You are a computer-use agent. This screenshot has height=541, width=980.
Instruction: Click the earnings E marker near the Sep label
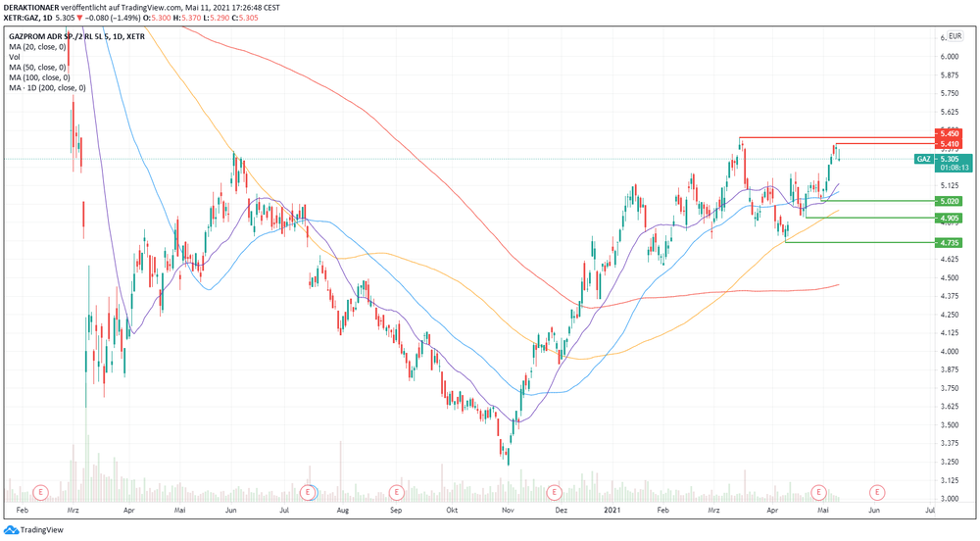pyautogui.click(x=396, y=493)
